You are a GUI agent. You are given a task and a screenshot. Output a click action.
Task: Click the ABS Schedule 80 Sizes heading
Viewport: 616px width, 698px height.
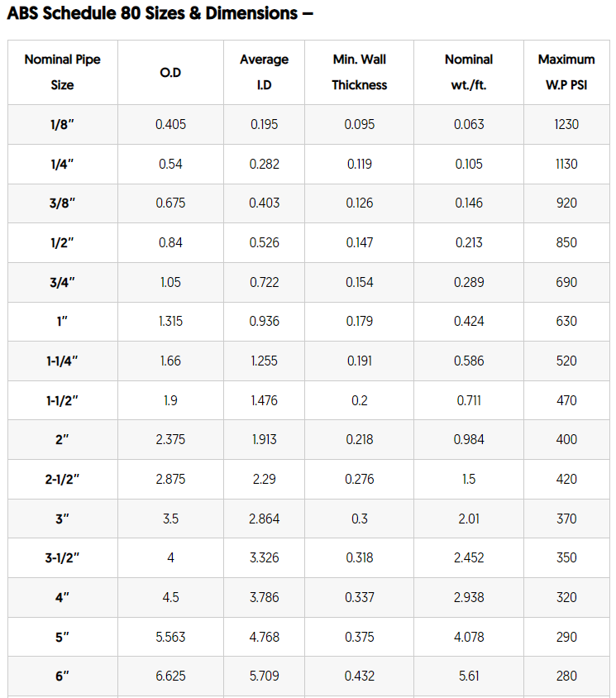[x=160, y=13]
